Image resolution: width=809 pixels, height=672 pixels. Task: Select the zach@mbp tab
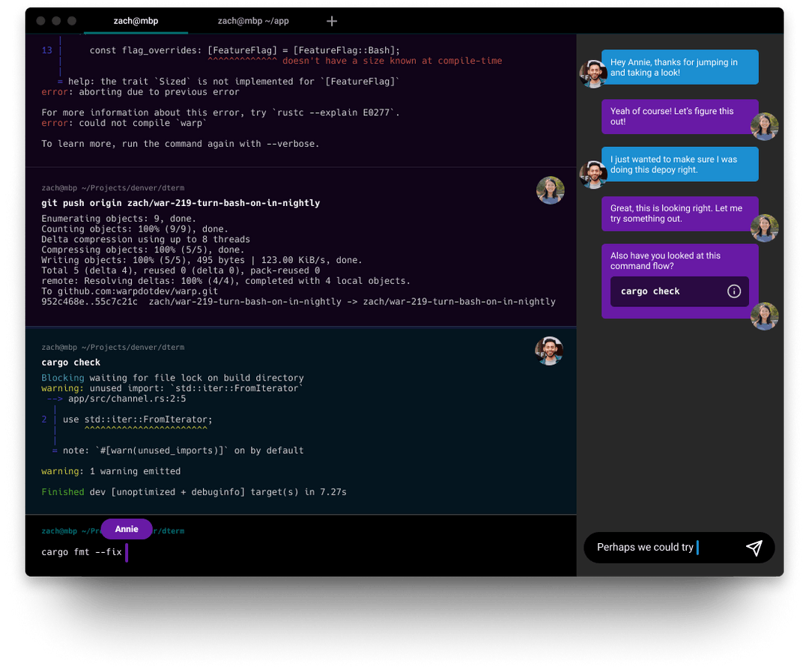[x=136, y=21]
